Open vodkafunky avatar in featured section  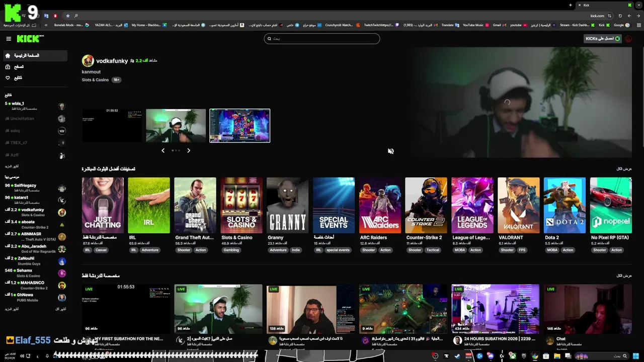(x=88, y=61)
